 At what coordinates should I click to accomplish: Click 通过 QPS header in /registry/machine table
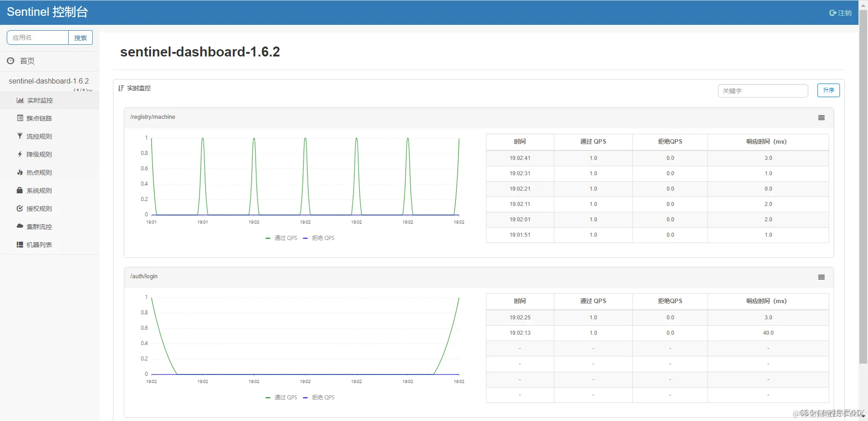click(593, 141)
